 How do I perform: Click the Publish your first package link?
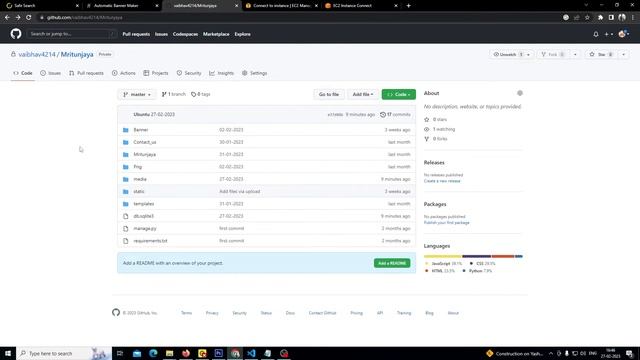pos(447,223)
